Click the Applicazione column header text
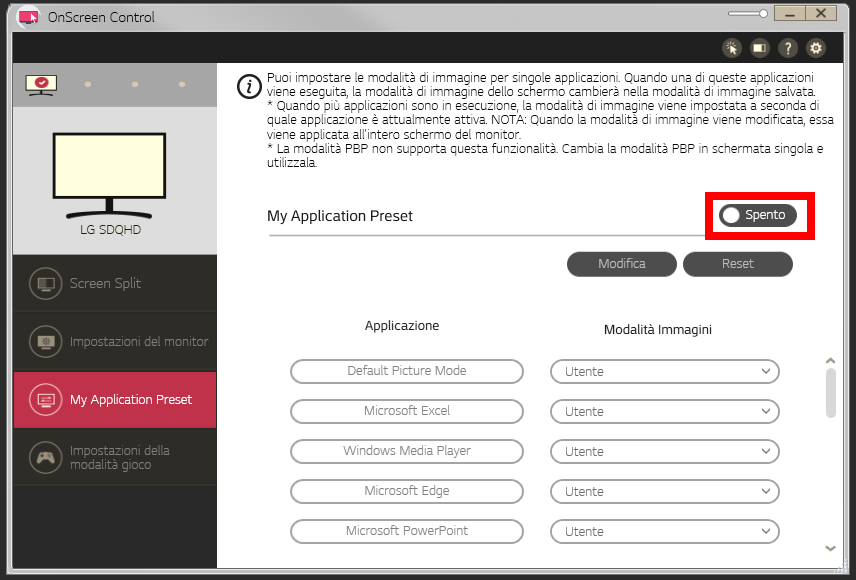 pyautogui.click(x=402, y=325)
